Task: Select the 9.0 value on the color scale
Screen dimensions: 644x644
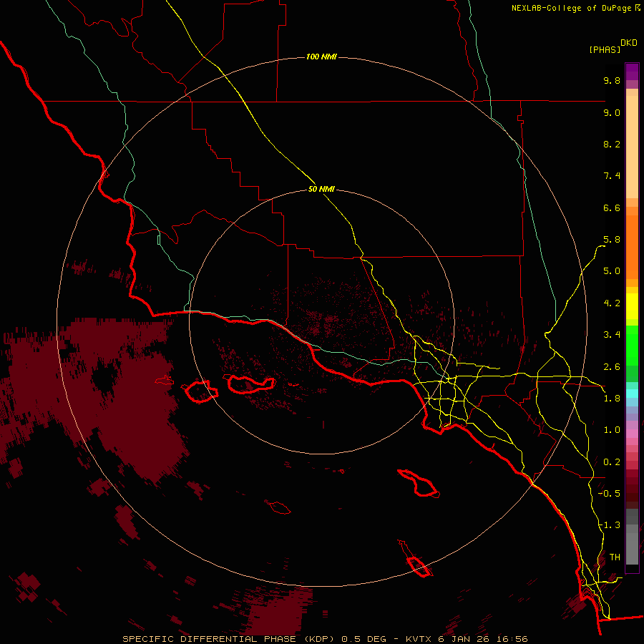Action: (x=612, y=112)
